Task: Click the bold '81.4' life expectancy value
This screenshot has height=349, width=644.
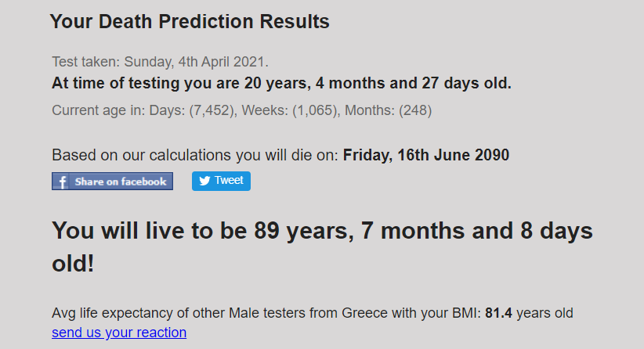Action: click(498, 313)
